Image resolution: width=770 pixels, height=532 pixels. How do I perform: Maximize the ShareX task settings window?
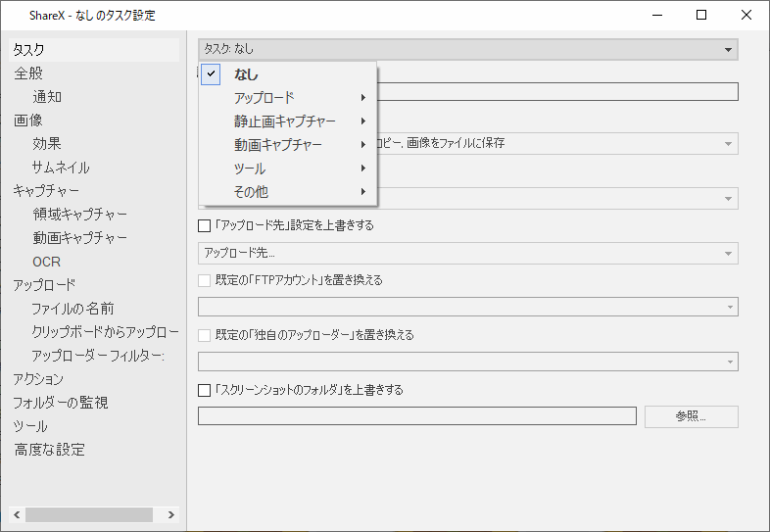click(x=701, y=15)
